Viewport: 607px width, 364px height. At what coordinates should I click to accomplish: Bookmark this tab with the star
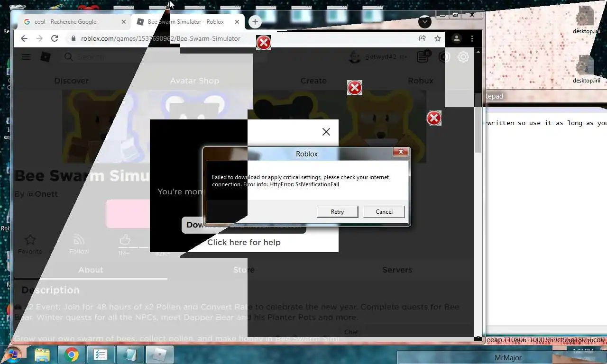pos(437,38)
